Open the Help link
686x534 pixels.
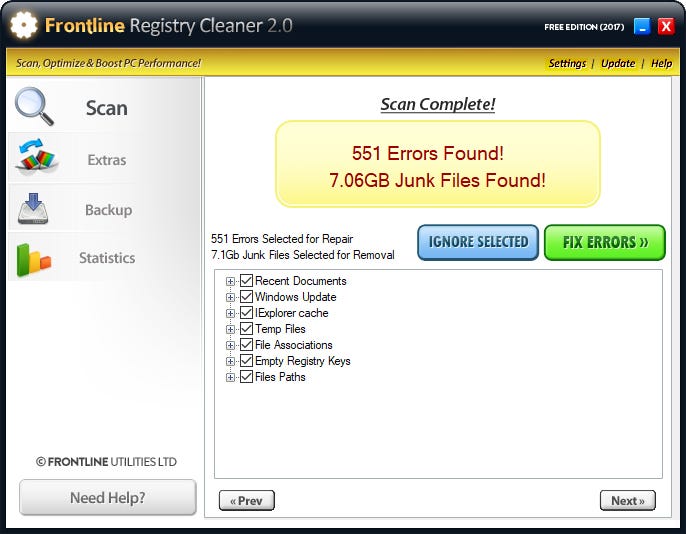click(x=662, y=63)
